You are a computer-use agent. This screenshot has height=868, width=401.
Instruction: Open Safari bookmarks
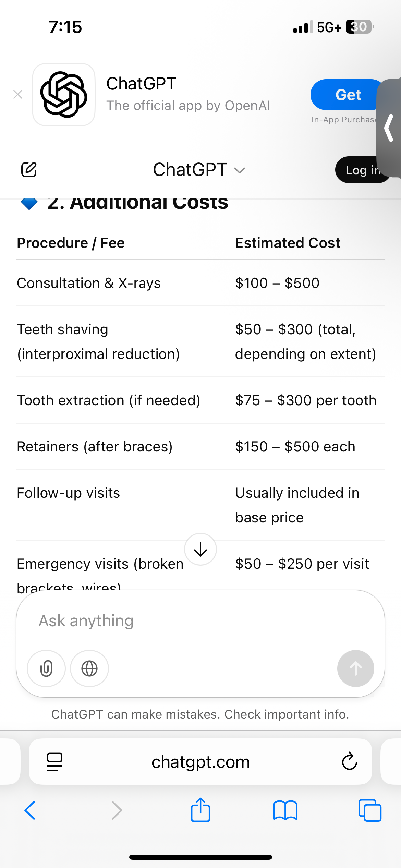(x=285, y=810)
